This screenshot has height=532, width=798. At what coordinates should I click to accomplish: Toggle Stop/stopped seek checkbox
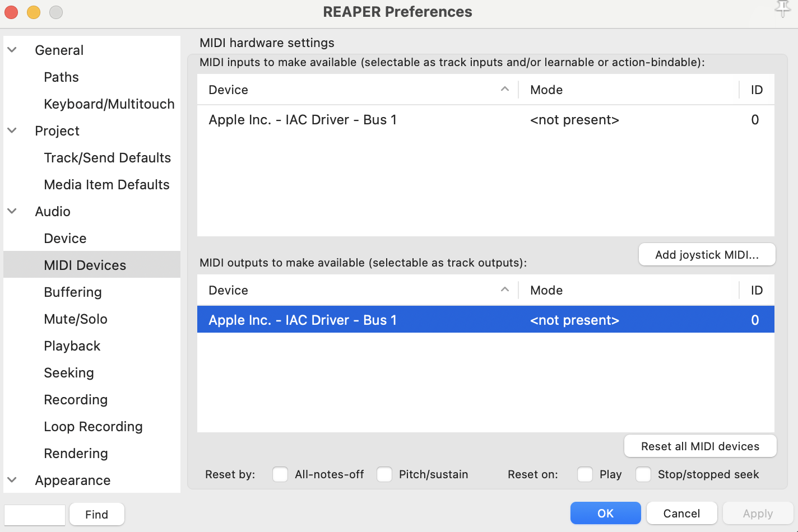coord(643,474)
